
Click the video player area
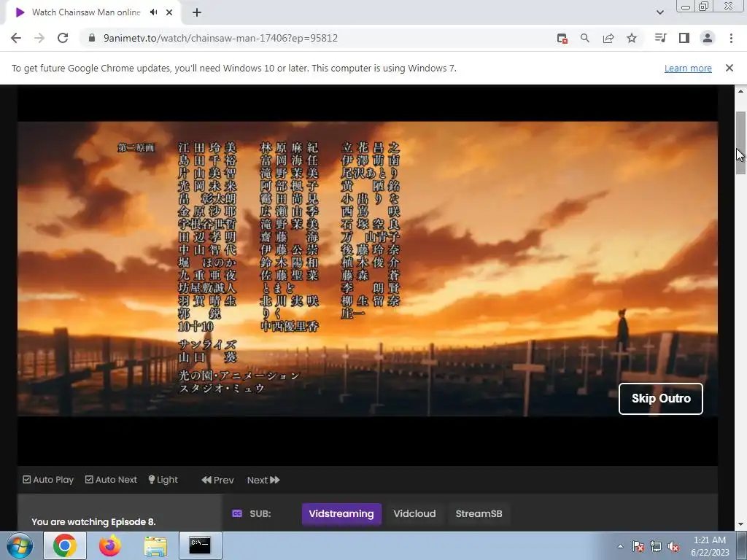pos(368,275)
